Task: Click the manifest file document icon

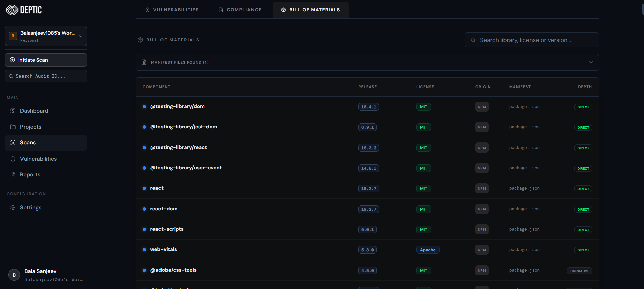Action: pos(144,62)
